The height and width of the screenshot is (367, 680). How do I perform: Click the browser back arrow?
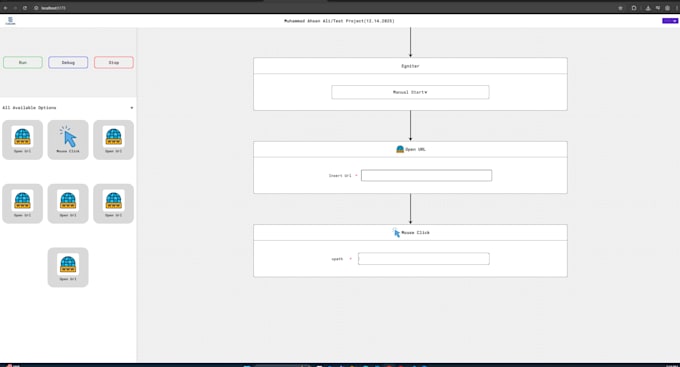[x=6, y=8]
